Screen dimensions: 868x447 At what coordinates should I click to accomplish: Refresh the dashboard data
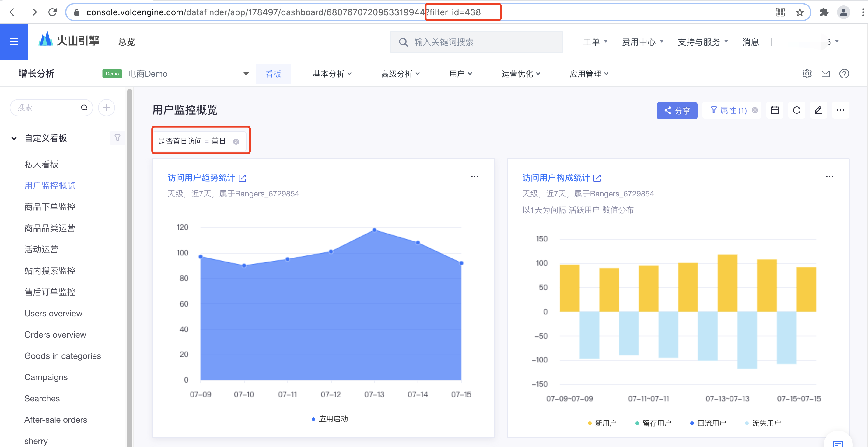796,110
